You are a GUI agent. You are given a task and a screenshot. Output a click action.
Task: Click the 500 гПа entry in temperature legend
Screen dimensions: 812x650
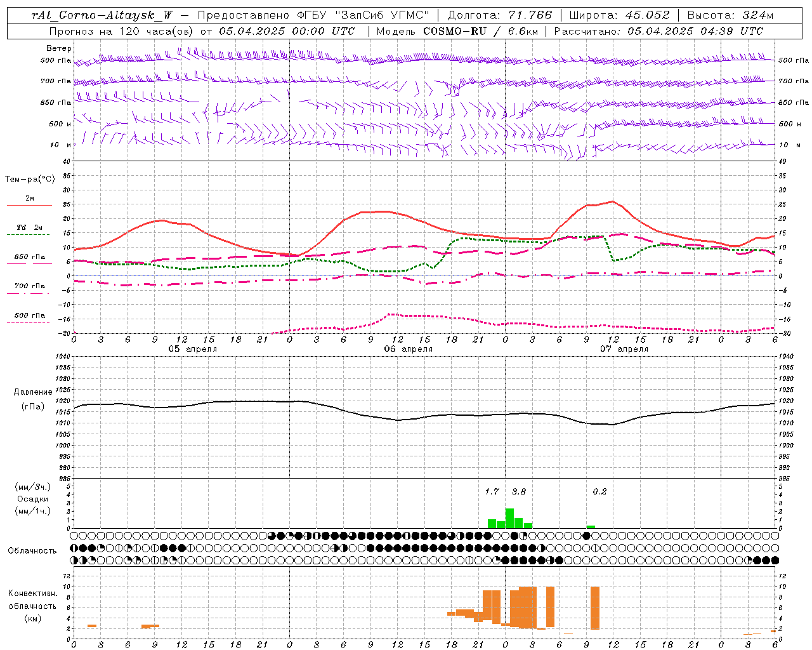pos(29,315)
